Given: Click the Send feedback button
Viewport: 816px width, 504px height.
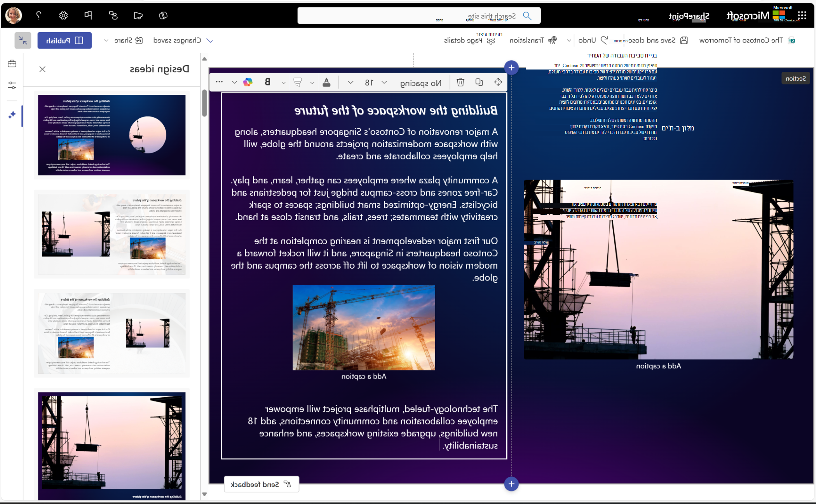Looking at the screenshot, I should [261, 484].
